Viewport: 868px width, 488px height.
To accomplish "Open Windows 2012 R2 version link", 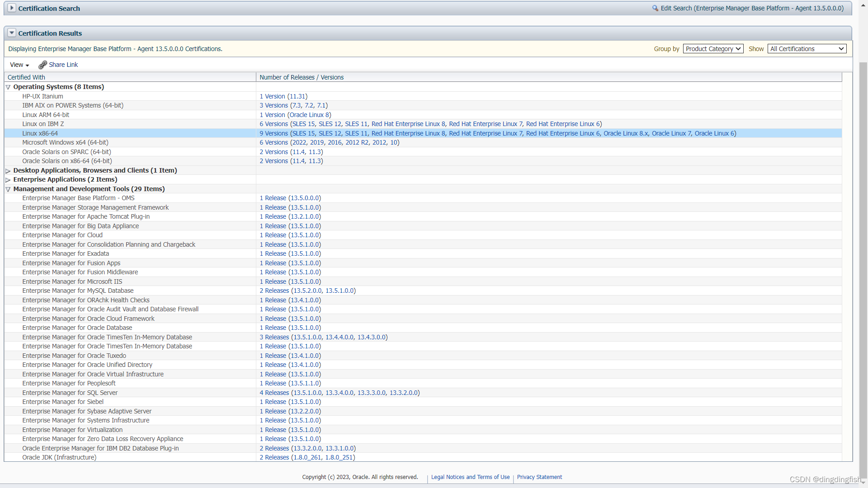I will [x=357, y=142].
